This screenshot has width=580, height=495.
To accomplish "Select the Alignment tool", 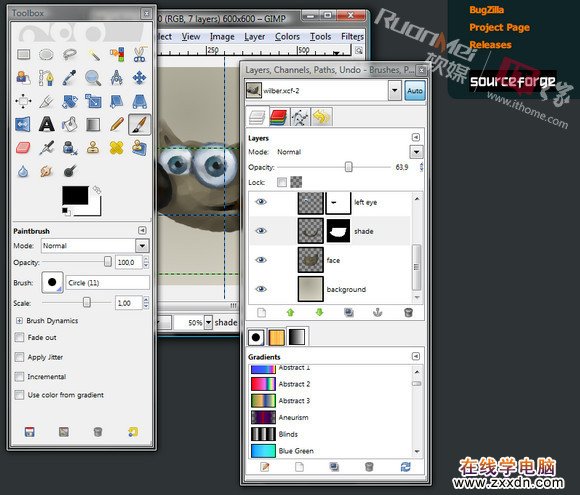I will click(24, 101).
